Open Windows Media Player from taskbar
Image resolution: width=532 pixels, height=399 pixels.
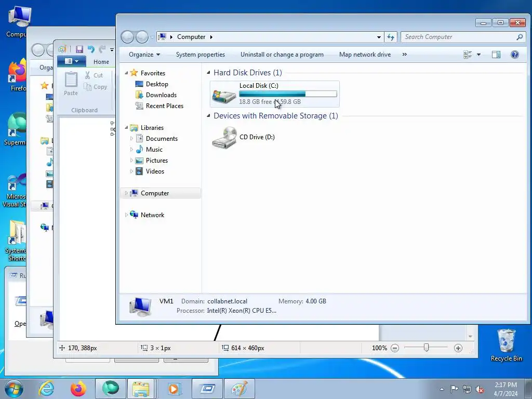pyautogui.click(x=174, y=389)
